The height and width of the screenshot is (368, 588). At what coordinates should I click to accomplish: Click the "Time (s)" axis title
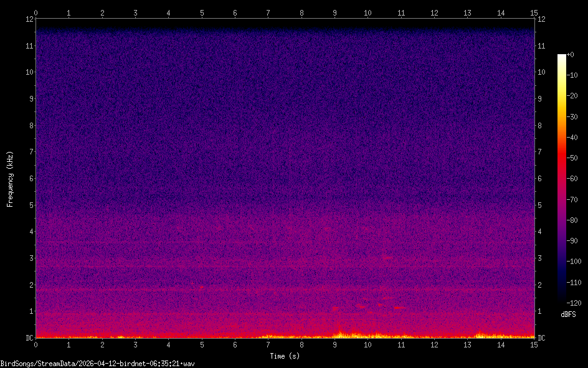285,356
